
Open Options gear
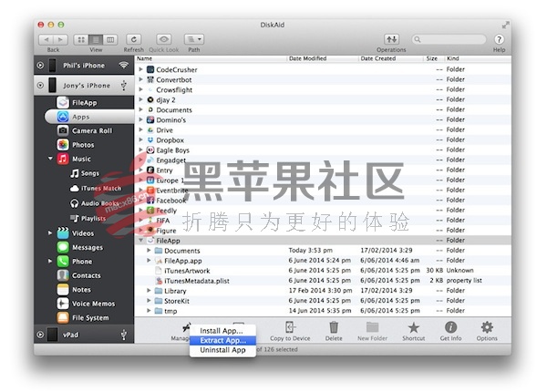(x=487, y=327)
